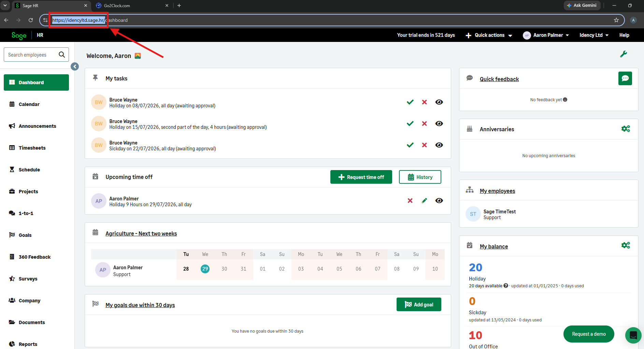View Bruce Wayne holiday on 15/07/2026 details

coord(439,124)
